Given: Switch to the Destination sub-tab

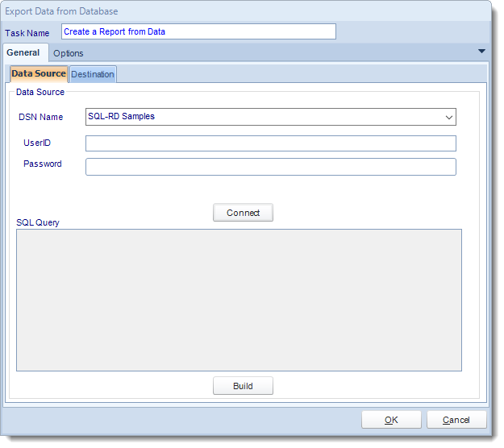Looking at the screenshot, I should click(x=93, y=74).
